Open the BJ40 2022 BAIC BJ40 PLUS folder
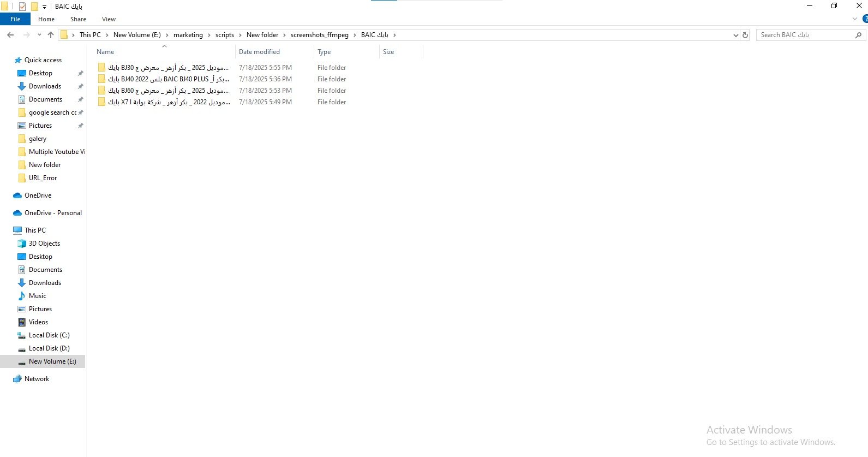868x457 pixels. (x=168, y=79)
